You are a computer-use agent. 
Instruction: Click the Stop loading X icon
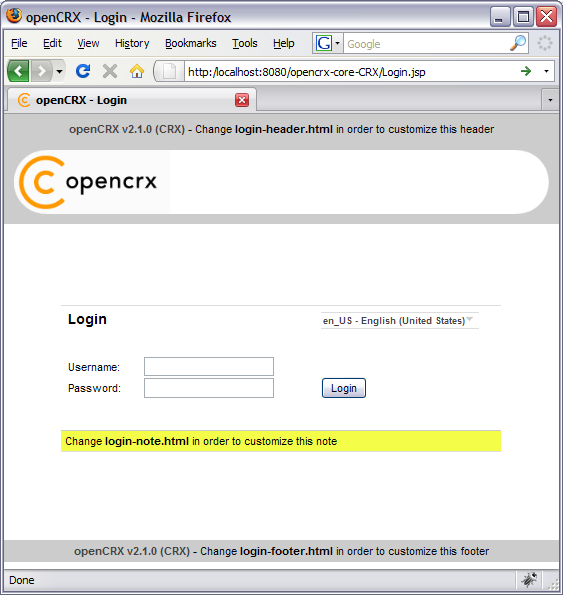[110, 71]
